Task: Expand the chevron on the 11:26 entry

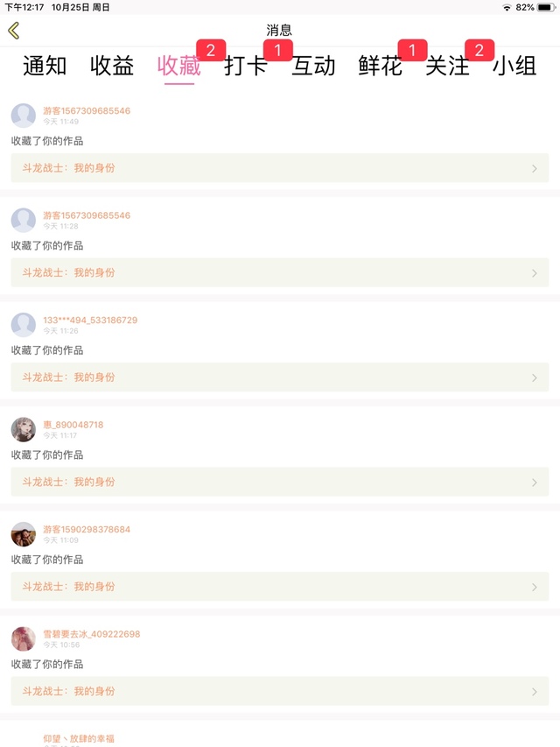Action: (x=535, y=377)
